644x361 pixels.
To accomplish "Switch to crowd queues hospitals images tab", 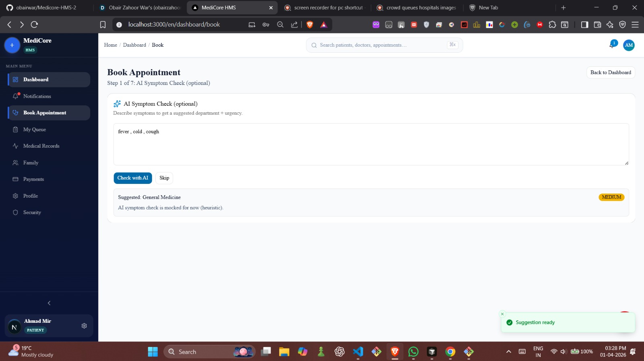I will [x=417, y=8].
